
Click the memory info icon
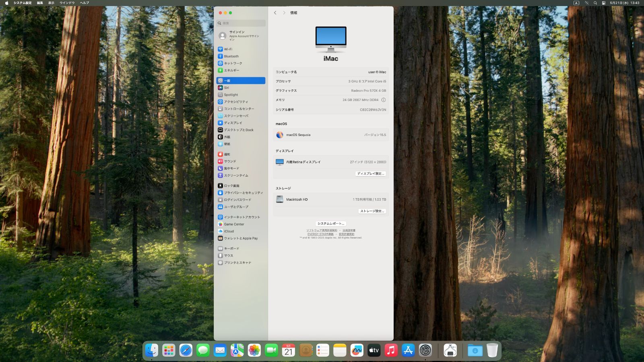tap(383, 100)
